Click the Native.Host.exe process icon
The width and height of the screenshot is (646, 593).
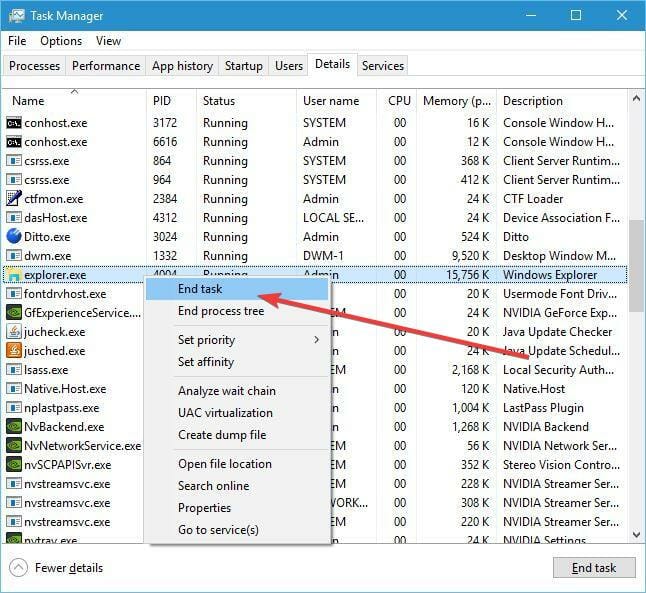pos(14,388)
